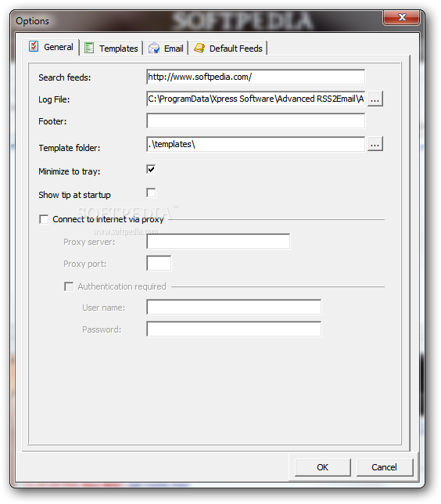Viewport: 441px width, 504px height.
Task: Close the Options dialog window
Action: pyautogui.click(x=401, y=17)
